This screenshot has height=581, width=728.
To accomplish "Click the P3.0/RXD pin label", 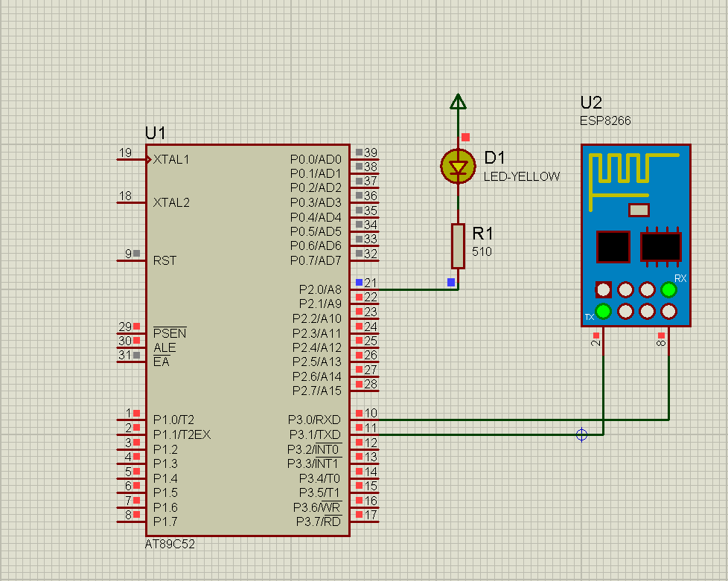I will point(314,420).
